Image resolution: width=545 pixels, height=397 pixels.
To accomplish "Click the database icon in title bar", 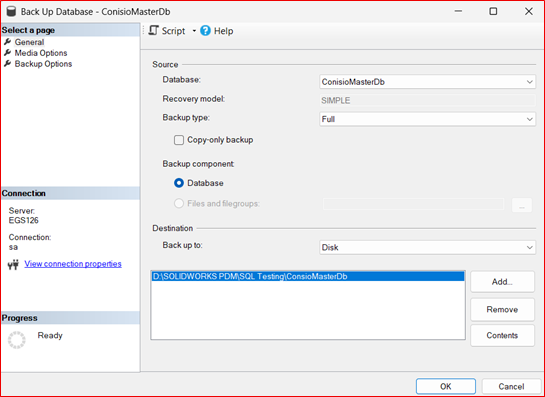I will point(11,11).
